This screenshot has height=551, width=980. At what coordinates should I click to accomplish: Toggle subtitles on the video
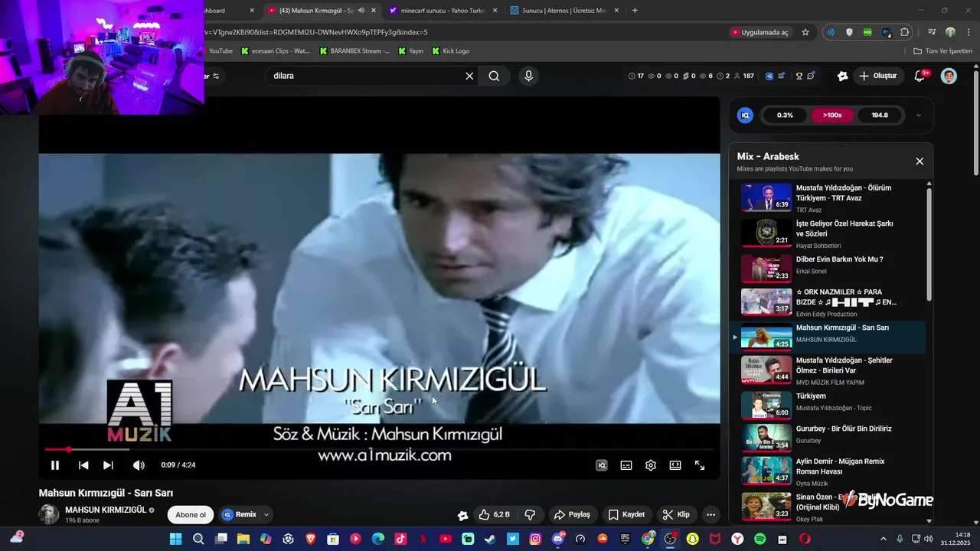click(626, 465)
